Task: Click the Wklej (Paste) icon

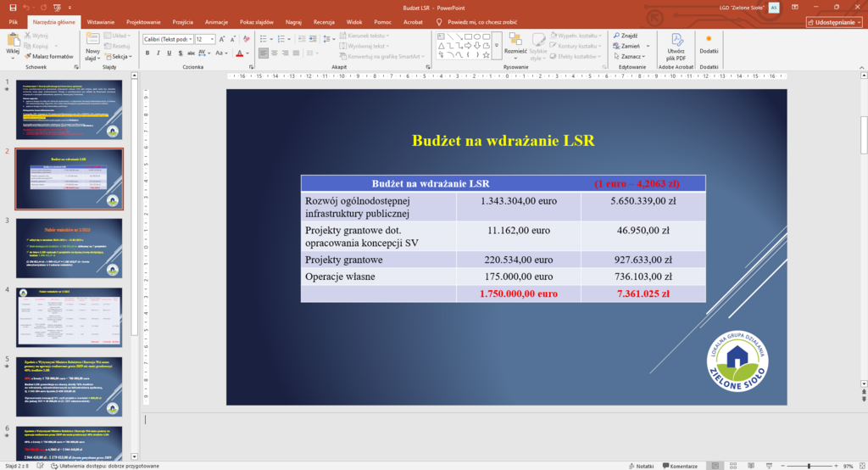Action: [12, 40]
